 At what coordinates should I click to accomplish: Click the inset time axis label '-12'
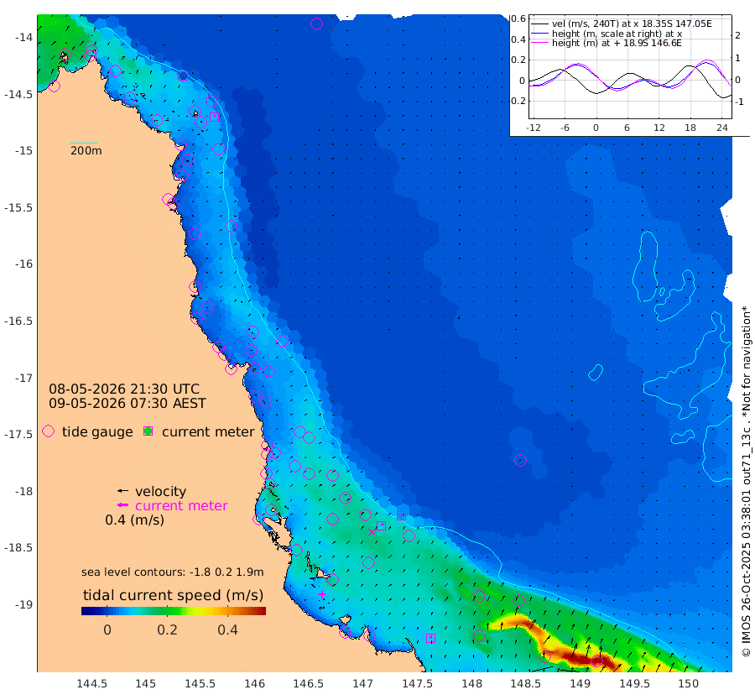point(533,128)
